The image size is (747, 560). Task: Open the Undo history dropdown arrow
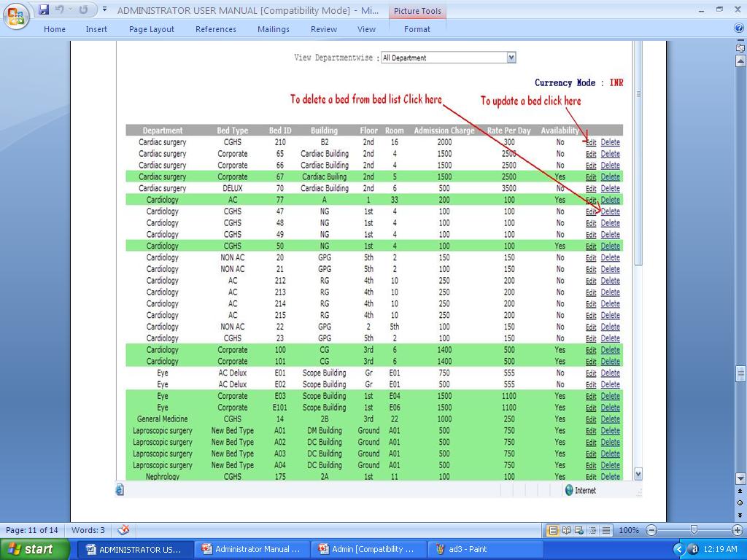[70, 9]
